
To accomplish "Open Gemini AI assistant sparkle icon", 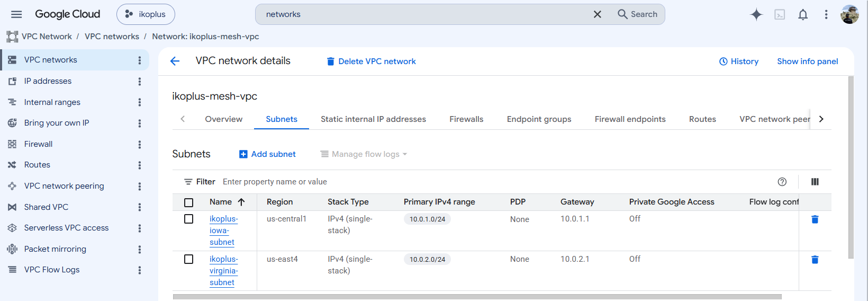I will (756, 14).
